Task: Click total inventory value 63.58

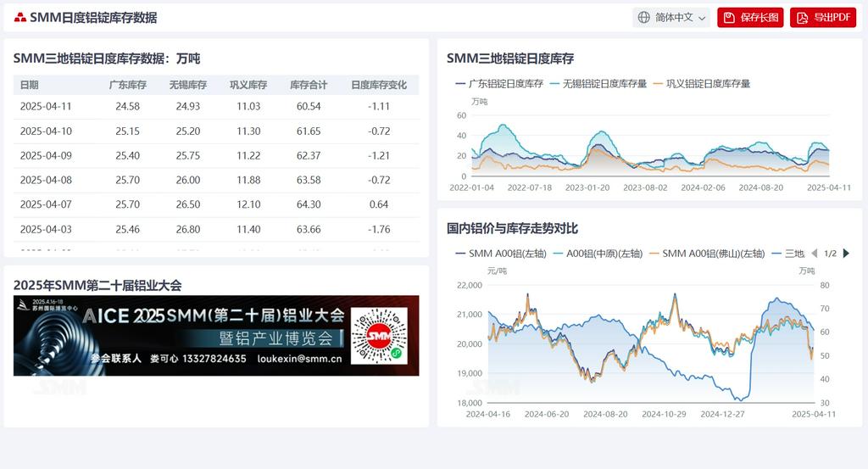Action: [309, 180]
